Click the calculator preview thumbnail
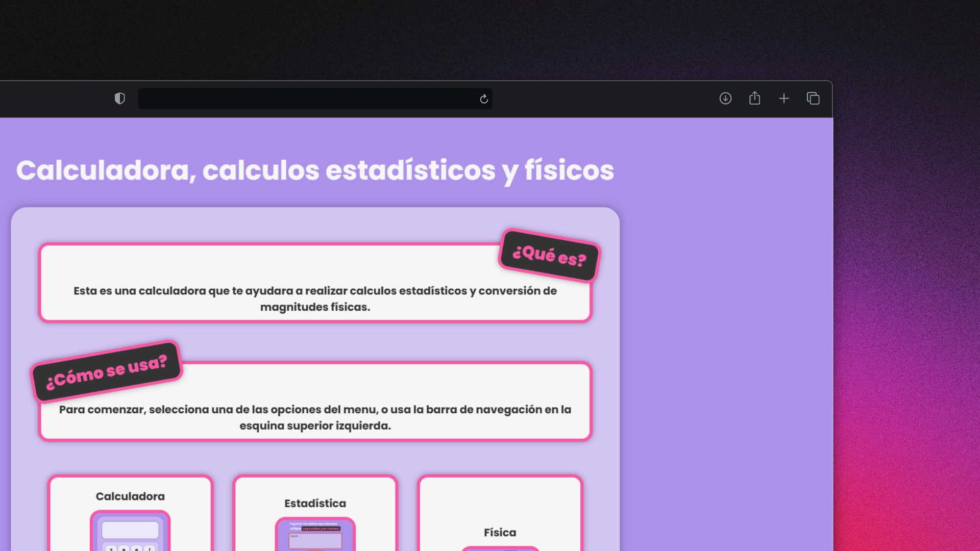This screenshot has width=980, height=551. (130, 533)
